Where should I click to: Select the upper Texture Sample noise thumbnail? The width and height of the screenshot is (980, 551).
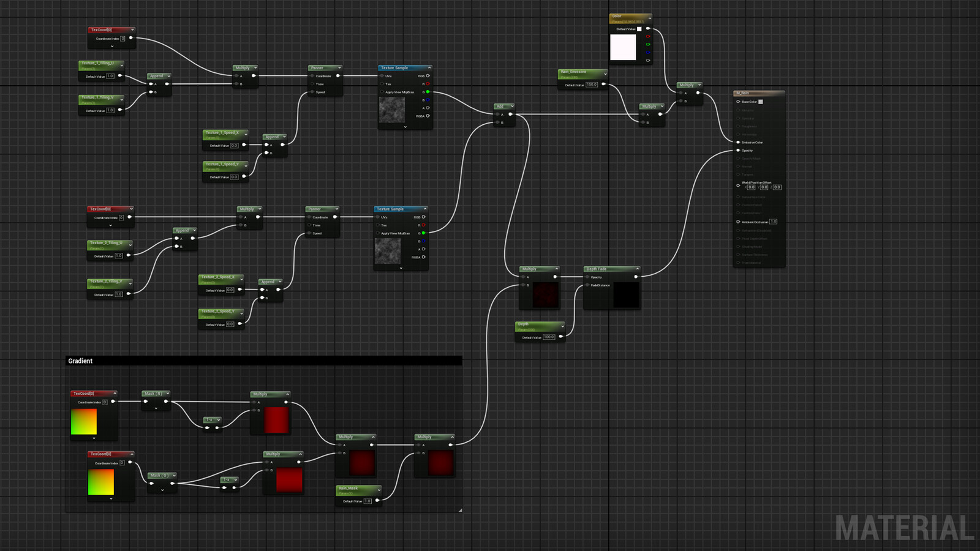[392, 110]
